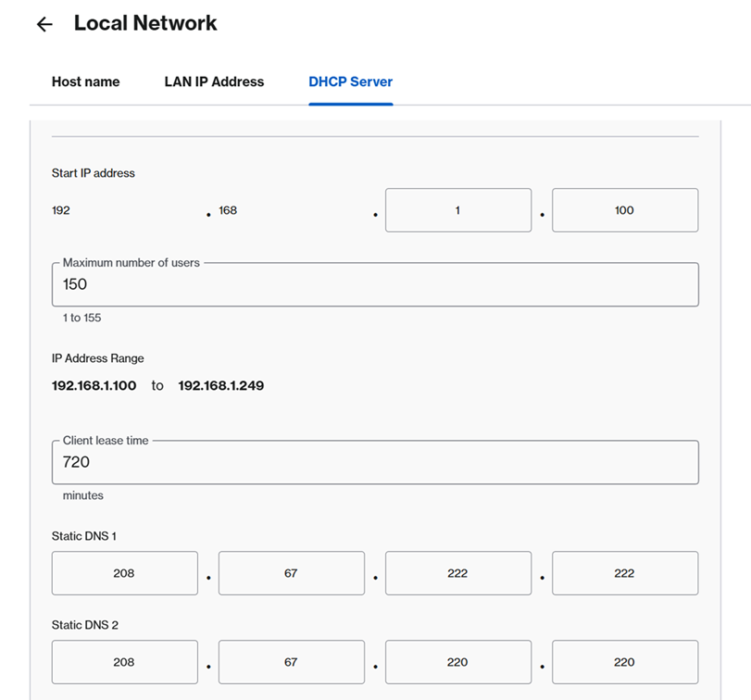Click the range end address 192.168.1.249
This screenshot has height=700, width=751.
[220, 386]
